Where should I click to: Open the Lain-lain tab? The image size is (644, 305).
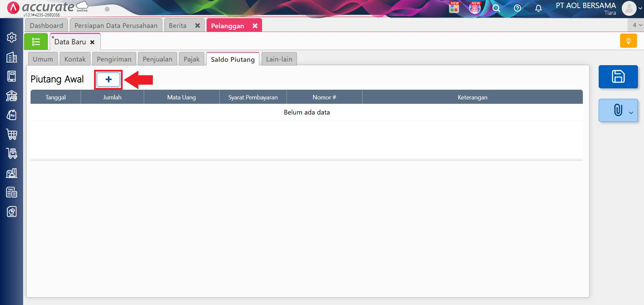[x=279, y=59]
